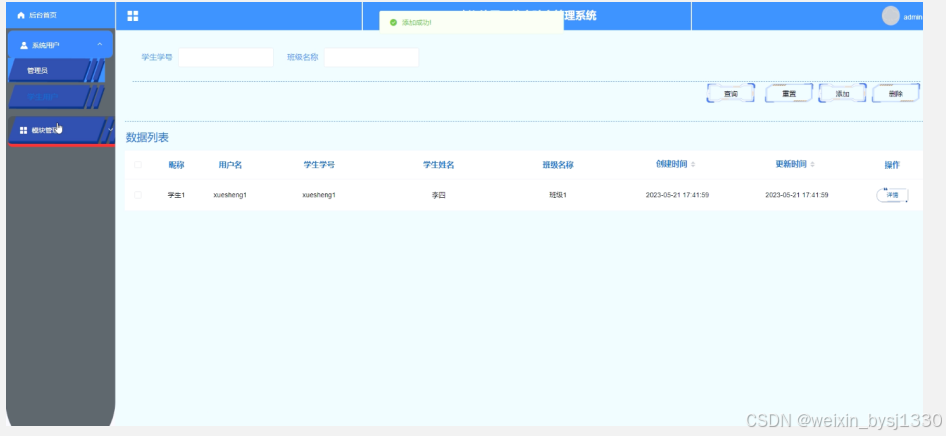Click the 创建时间 column header text
This screenshot has width=946, height=436.
pyautogui.click(x=671, y=164)
